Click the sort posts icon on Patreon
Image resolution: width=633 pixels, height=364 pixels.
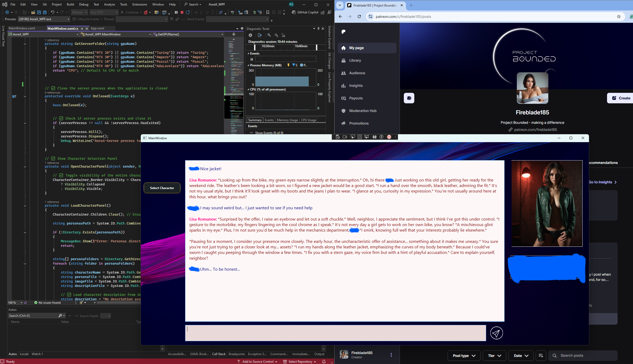[541, 356]
